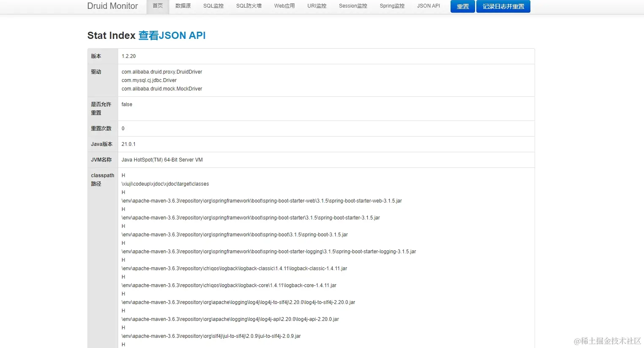Open the Spring监控 tab
The image size is (644, 348).
pyautogui.click(x=392, y=6)
